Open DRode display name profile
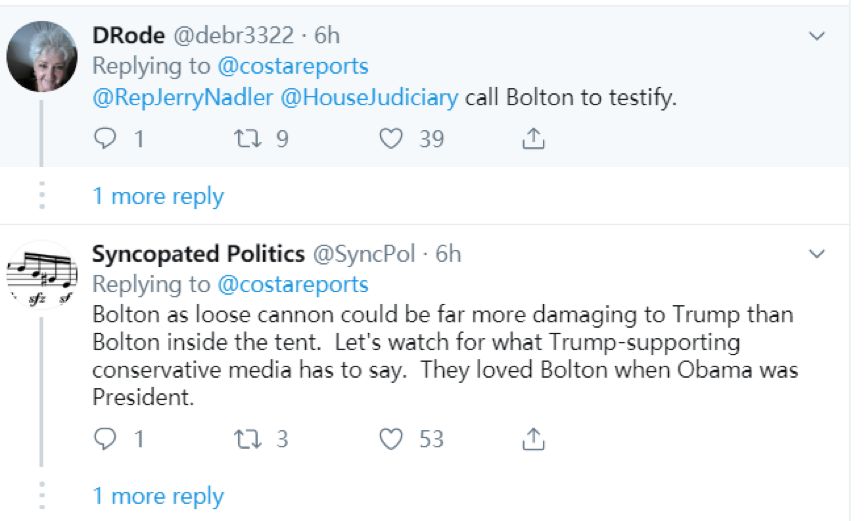Image resolution: width=865 pixels, height=521 pixels. tap(127, 36)
